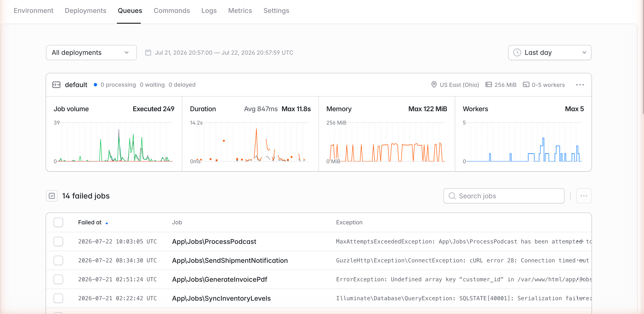Click the '0 processing' status text

point(118,85)
